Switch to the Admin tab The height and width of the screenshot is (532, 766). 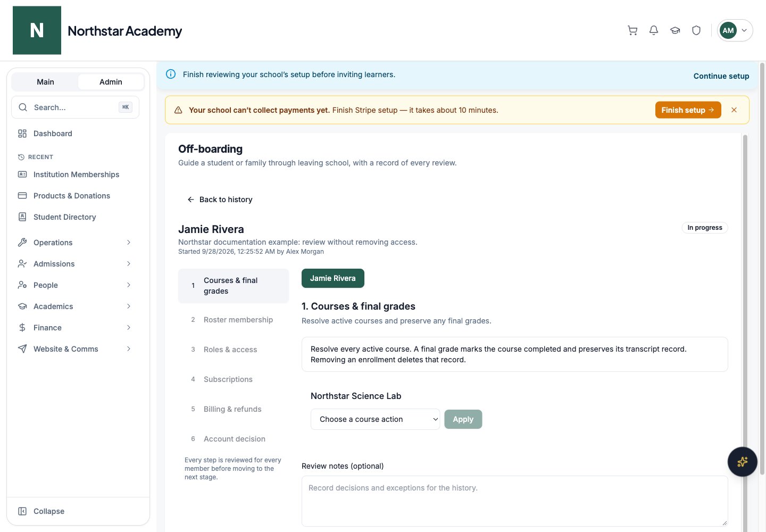click(111, 82)
